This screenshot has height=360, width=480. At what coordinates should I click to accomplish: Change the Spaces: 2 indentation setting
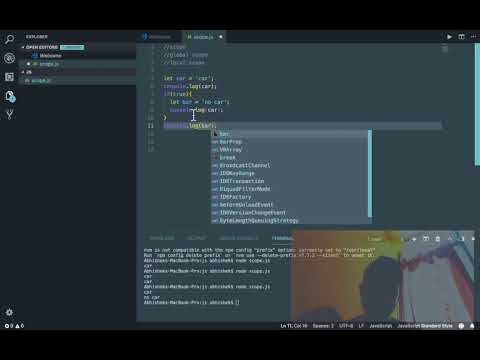[323, 326]
